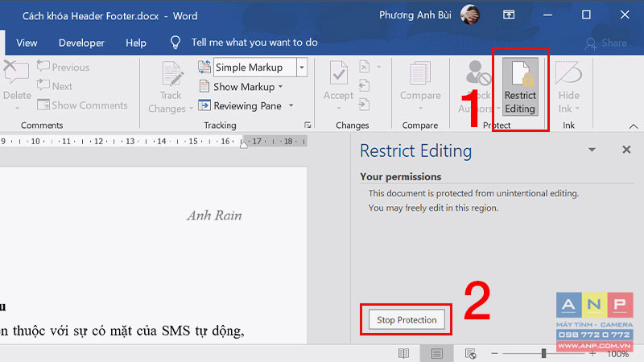Expand the Compare dropdown arrow

click(420, 109)
